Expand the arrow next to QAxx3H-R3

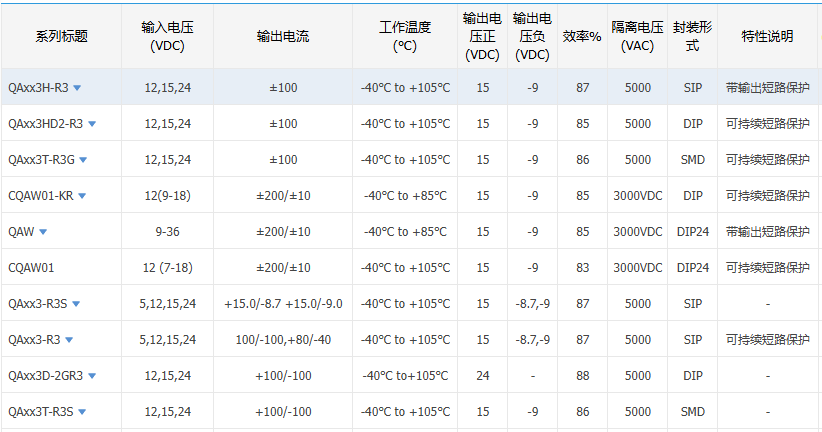77,88
